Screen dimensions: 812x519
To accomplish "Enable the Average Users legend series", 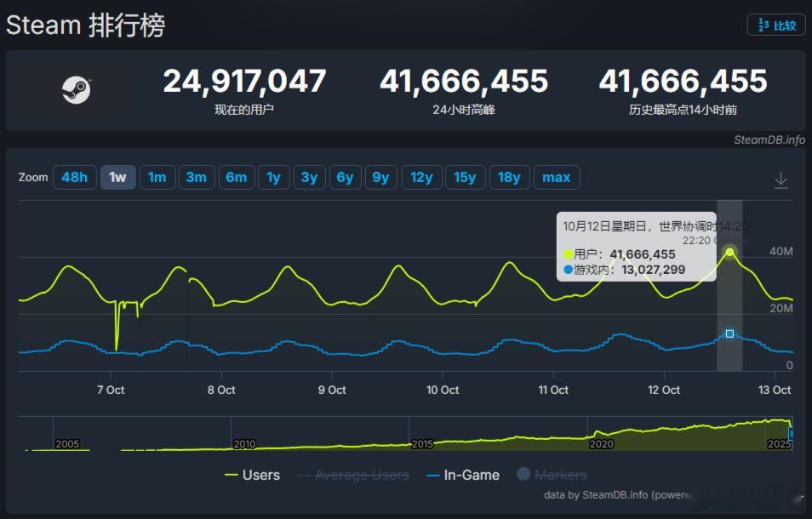I will point(354,475).
